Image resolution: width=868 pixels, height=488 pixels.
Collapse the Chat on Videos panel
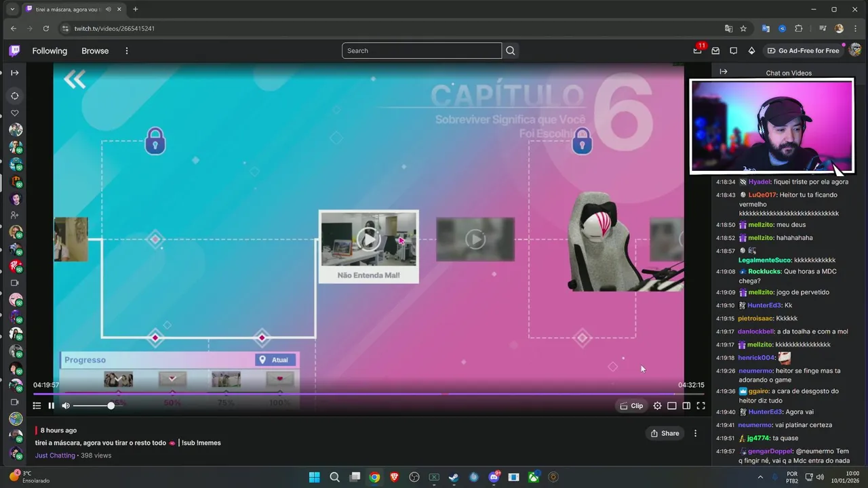pos(723,72)
